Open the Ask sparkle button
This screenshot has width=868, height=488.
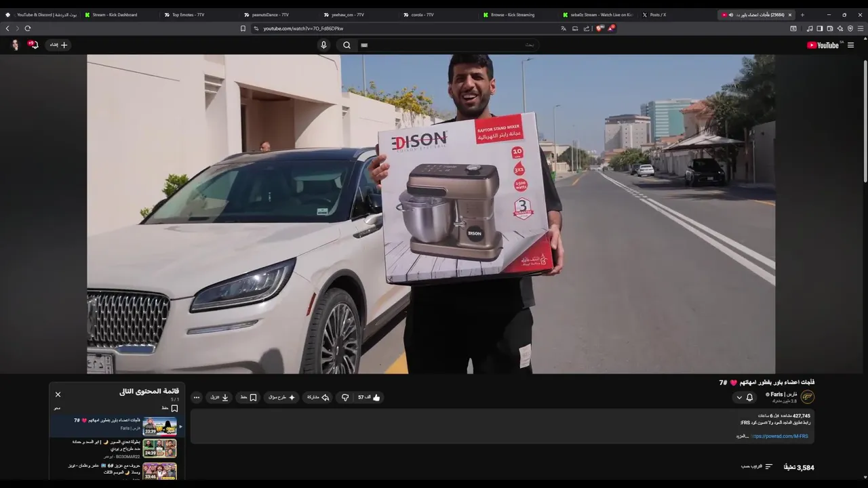[x=282, y=397]
